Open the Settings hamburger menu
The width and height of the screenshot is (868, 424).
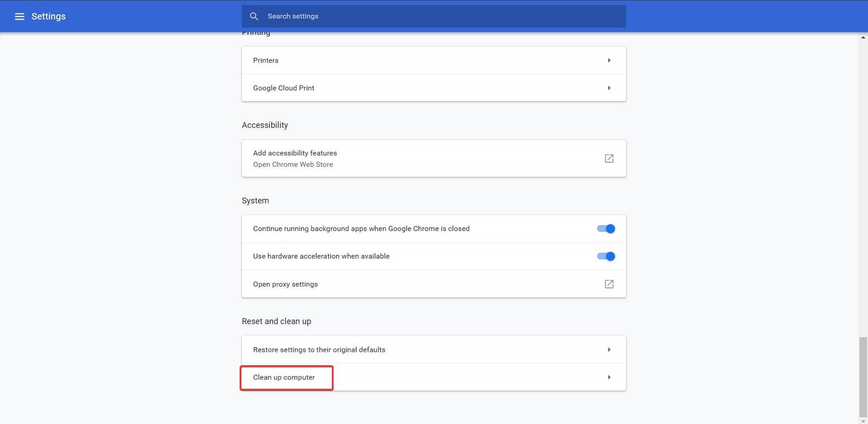point(20,16)
